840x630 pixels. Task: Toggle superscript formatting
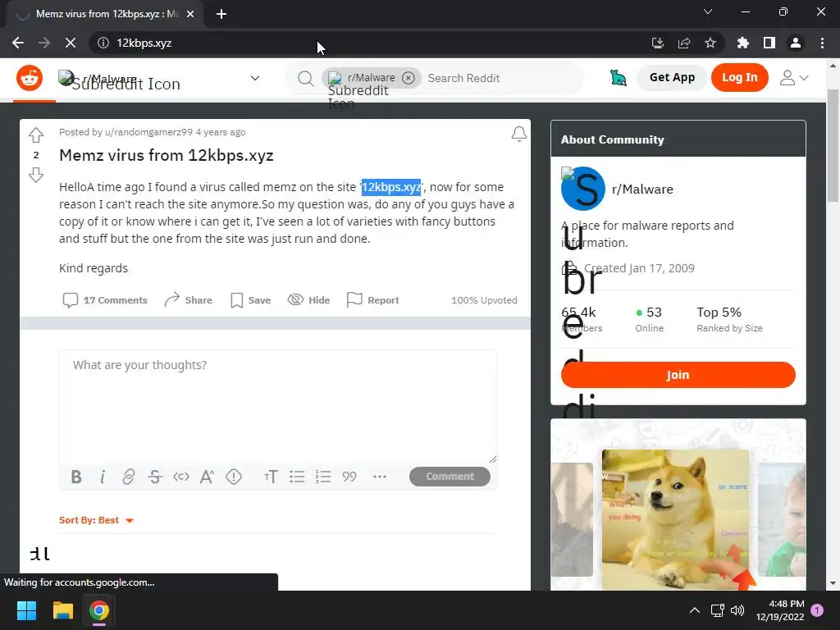click(207, 477)
